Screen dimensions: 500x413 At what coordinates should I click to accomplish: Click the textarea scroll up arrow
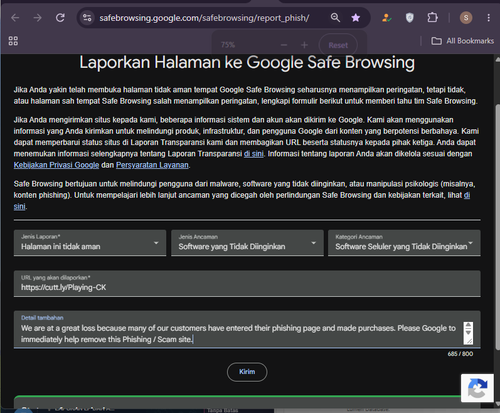click(468, 325)
